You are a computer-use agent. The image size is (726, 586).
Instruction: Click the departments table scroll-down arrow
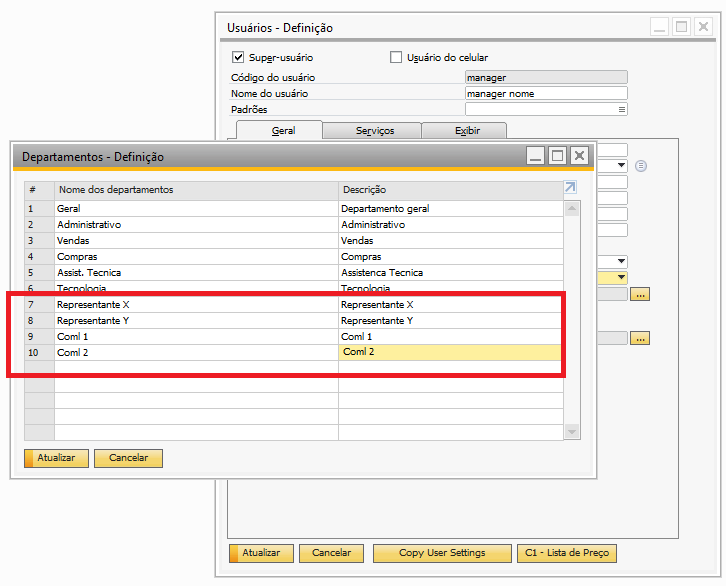coord(572,431)
